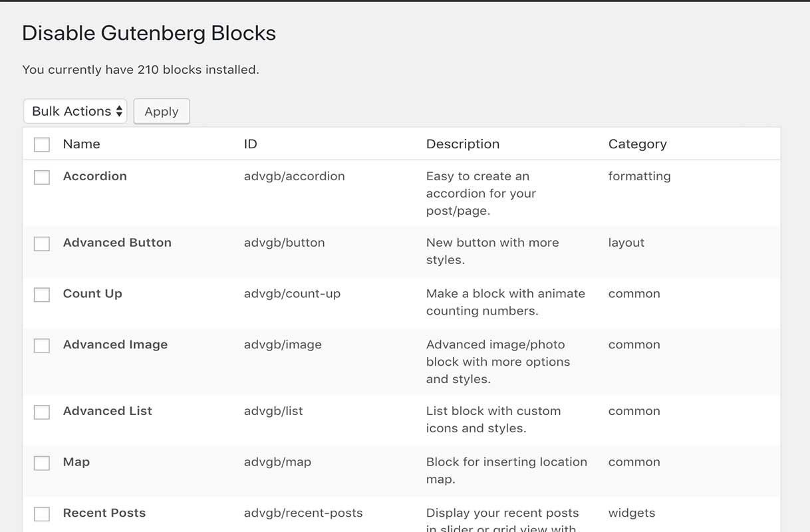810x532 pixels.
Task: Enable the Advanced List checkbox
Action: point(42,412)
